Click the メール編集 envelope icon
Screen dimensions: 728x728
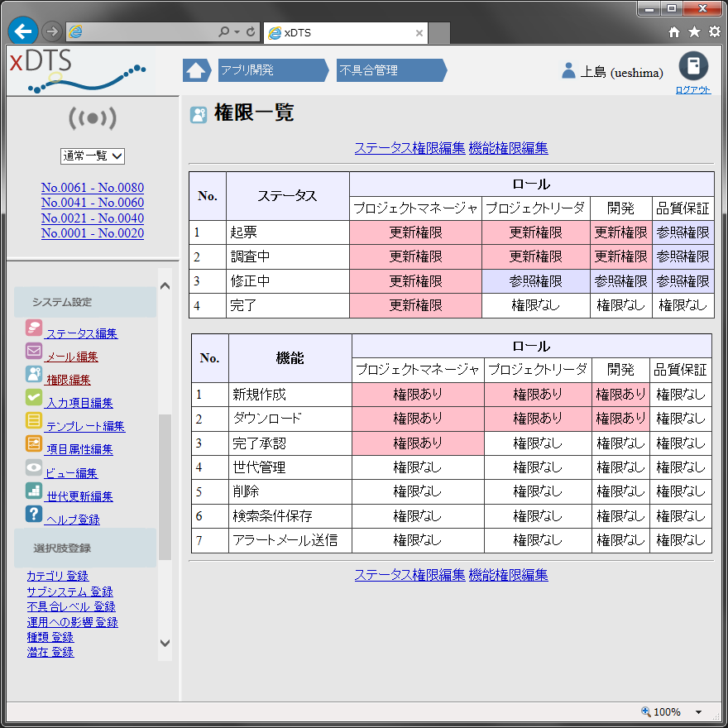coord(34,351)
